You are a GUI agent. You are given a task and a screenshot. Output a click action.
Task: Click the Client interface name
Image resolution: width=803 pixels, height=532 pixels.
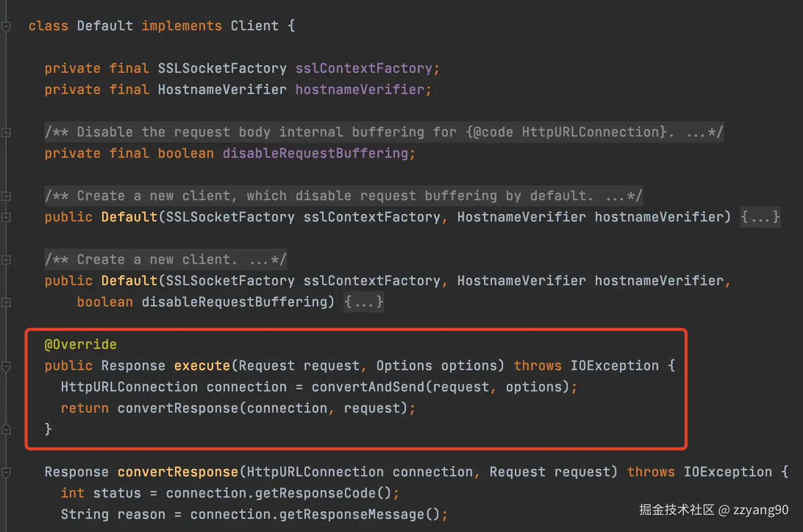(x=254, y=26)
